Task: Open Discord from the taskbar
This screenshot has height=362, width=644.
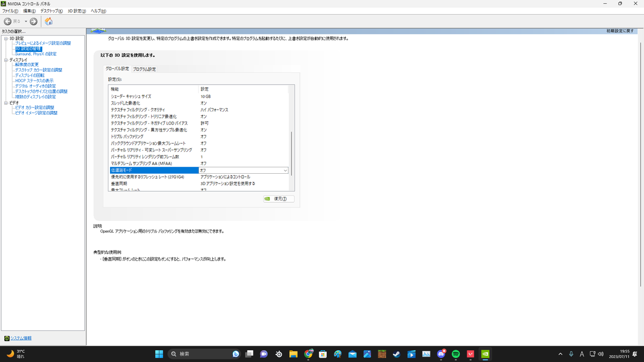Action: tap(441, 354)
